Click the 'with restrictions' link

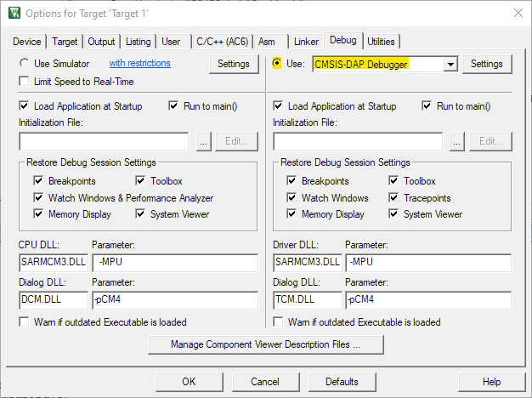[139, 64]
